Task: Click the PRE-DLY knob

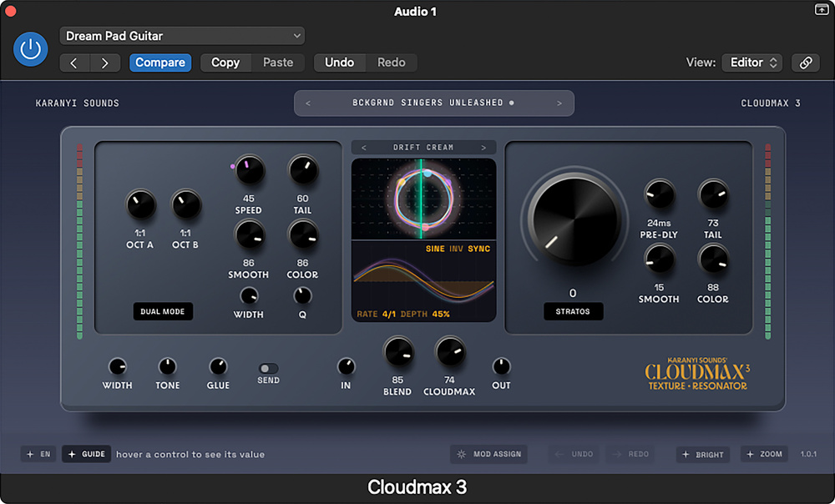Action: 660,194
